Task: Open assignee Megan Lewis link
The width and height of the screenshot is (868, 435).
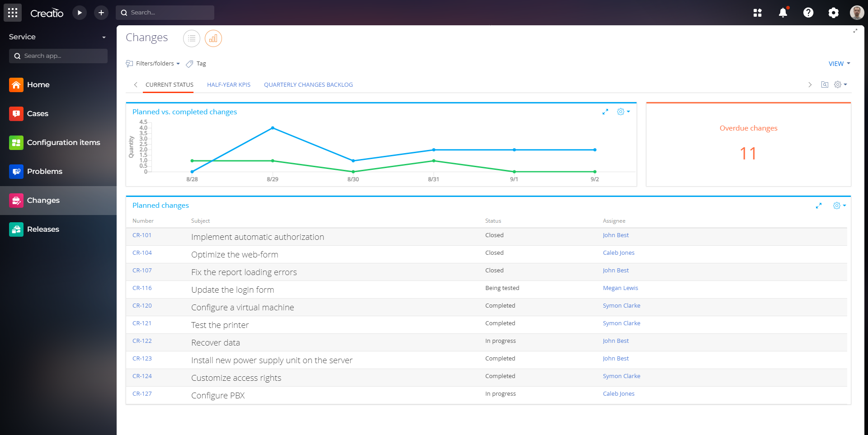Action: tap(620, 288)
